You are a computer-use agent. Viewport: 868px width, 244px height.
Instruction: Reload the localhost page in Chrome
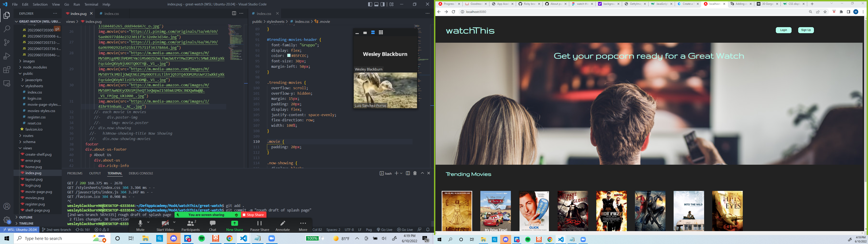(x=453, y=12)
